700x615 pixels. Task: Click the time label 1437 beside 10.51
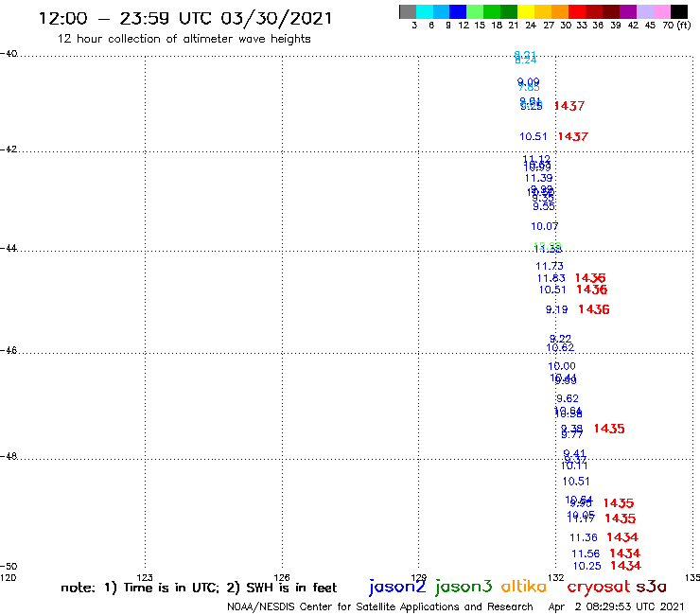(x=572, y=136)
